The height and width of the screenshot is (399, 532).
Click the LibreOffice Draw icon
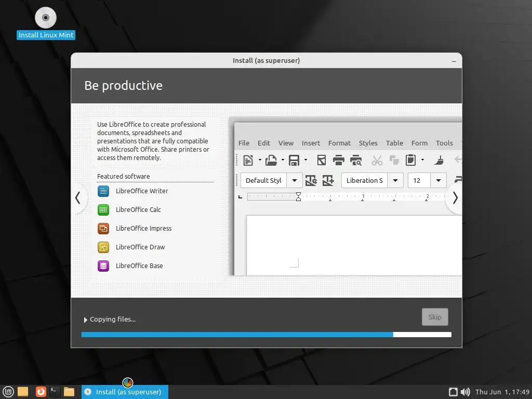(103, 247)
